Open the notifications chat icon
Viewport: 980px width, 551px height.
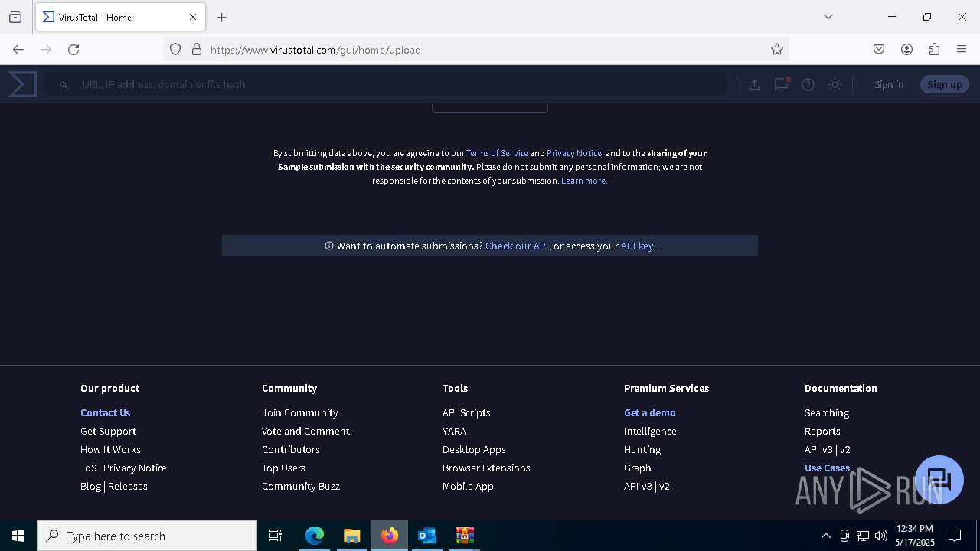(x=781, y=84)
